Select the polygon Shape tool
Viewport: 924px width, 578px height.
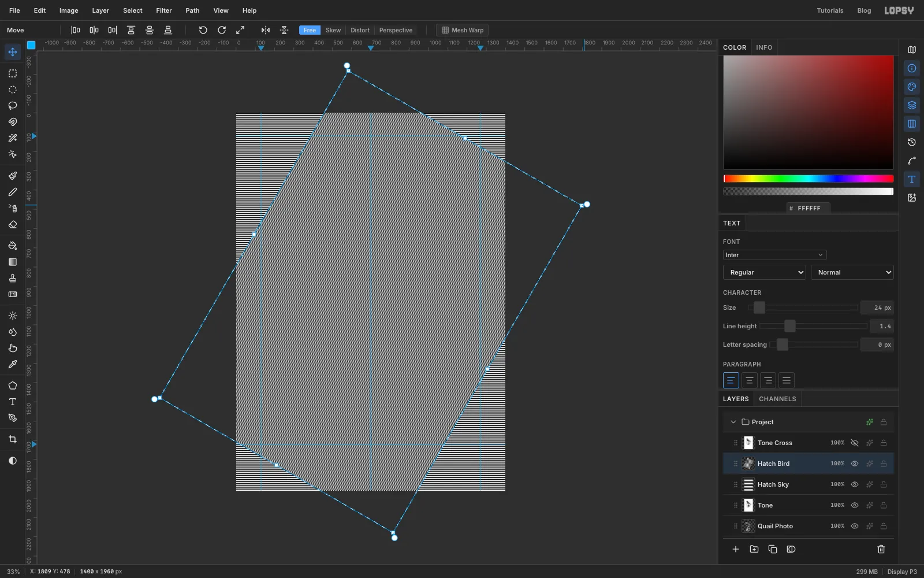click(12, 386)
